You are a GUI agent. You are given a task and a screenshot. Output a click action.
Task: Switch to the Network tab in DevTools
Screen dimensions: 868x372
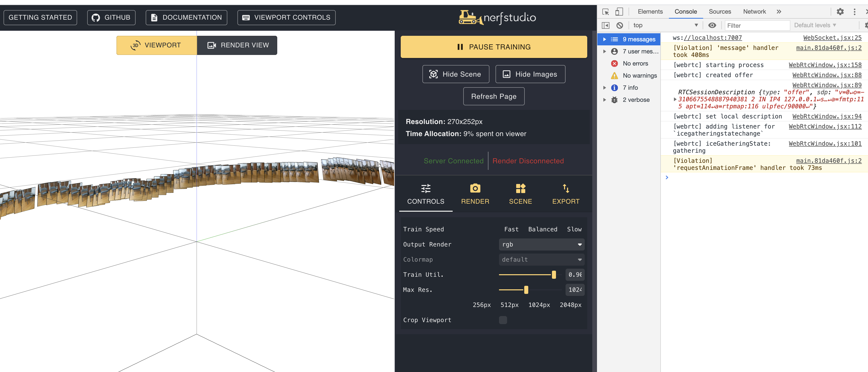[754, 11]
